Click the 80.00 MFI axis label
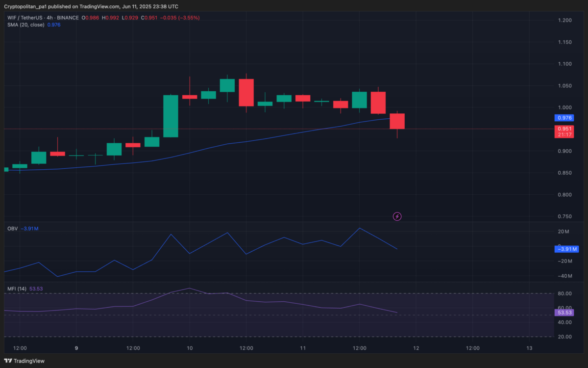 click(x=565, y=293)
